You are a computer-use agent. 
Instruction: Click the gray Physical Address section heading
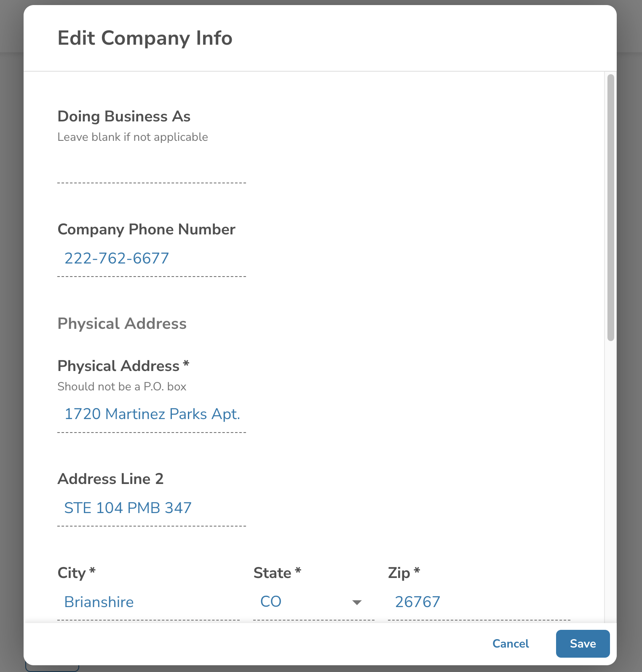(x=122, y=324)
